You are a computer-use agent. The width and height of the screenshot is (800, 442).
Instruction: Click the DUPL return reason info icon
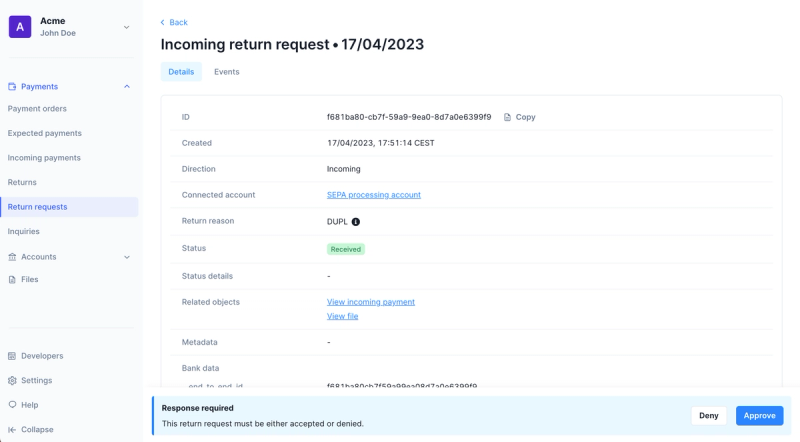356,222
